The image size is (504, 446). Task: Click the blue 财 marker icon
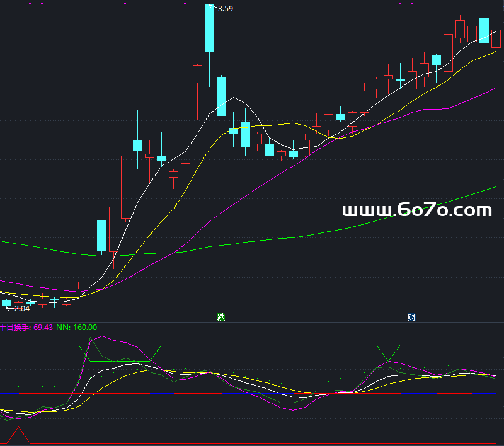(411, 317)
